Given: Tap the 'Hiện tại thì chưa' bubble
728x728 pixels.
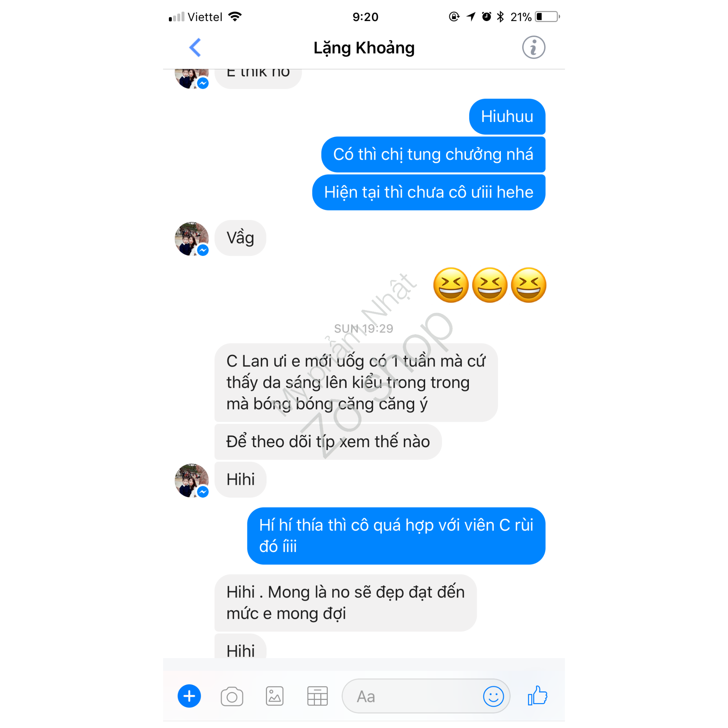Looking at the screenshot, I should pos(429,192).
